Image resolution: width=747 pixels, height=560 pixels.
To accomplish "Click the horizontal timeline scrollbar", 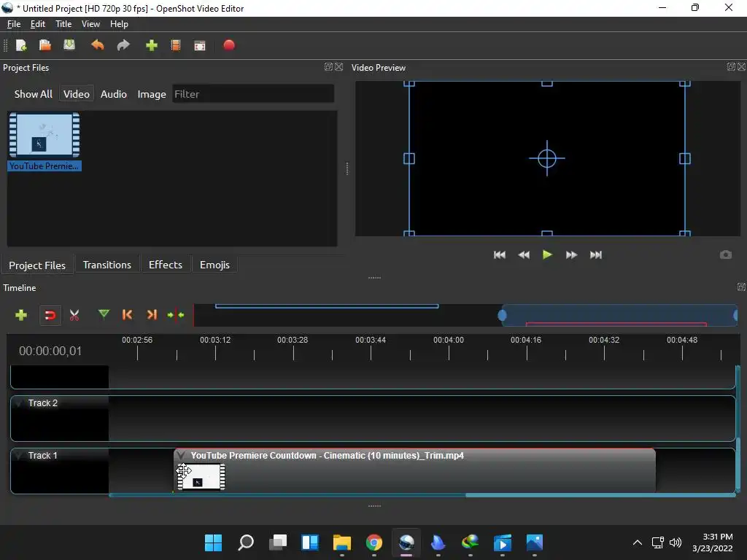I will coord(600,495).
